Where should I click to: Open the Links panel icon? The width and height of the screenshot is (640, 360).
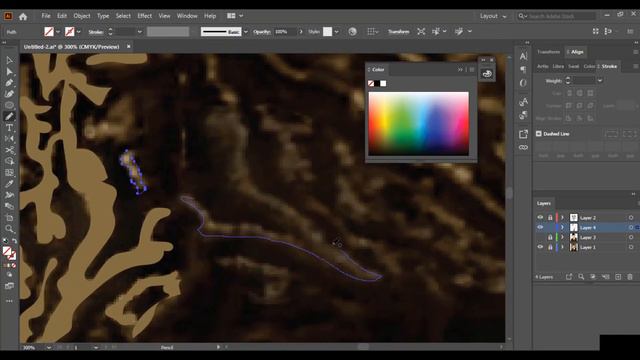coord(523,147)
